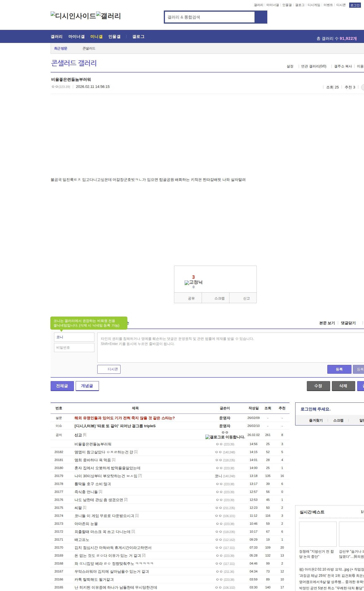The image size is (364, 591).
Task: Select 마이너갤 in the blue navigation bar
Action: [76, 37]
